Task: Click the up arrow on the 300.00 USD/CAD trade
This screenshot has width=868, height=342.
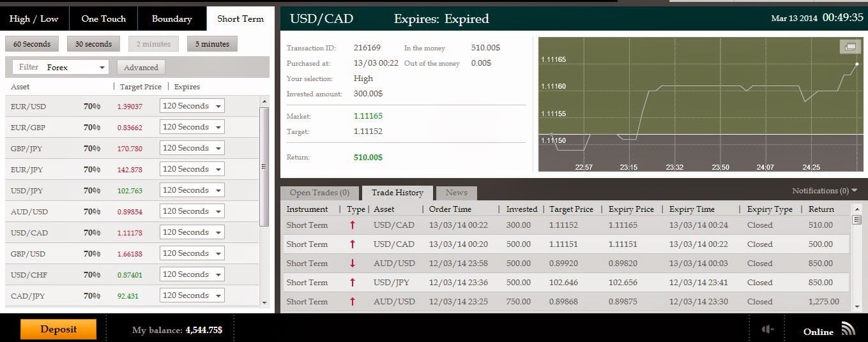Action: tap(352, 225)
